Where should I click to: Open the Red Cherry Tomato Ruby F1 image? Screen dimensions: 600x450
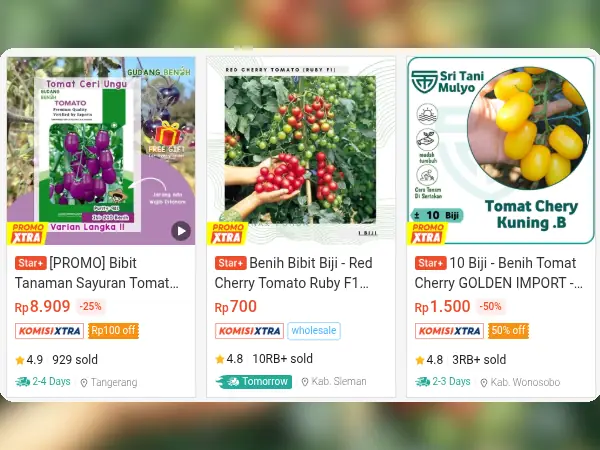tap(301, 151)
